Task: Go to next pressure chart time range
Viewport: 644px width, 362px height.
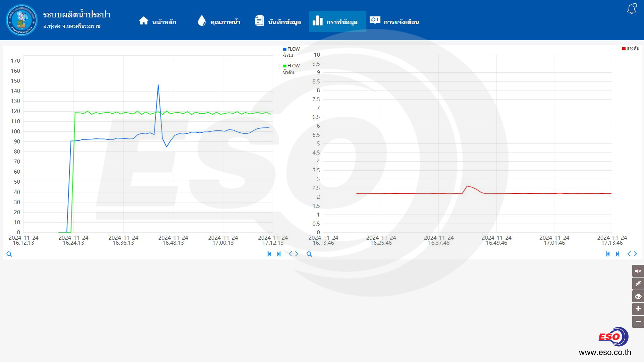Action: tap(635, 254)
